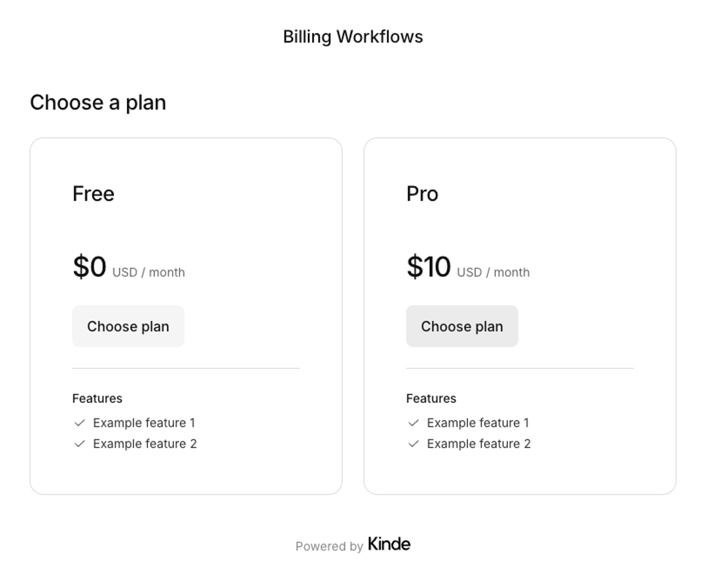Select Example feature 1 text under Pro
707x588 pixels.
(478, 423)
